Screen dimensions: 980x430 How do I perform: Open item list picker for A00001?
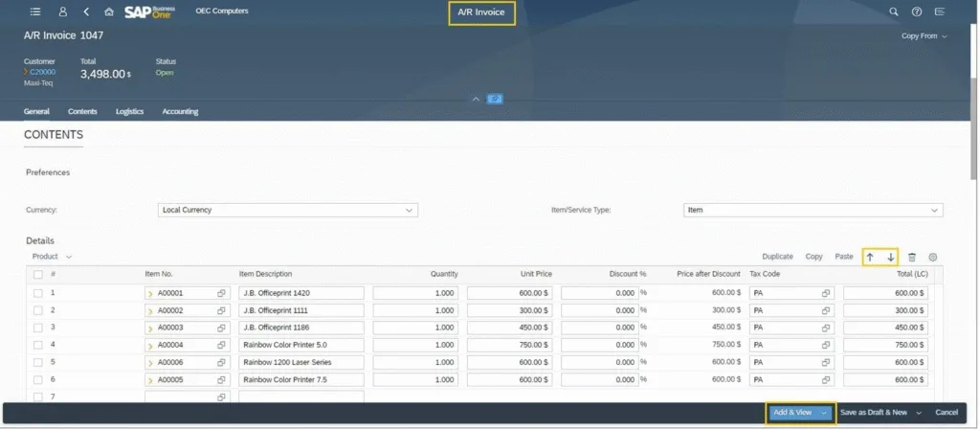tap(221, 293)
